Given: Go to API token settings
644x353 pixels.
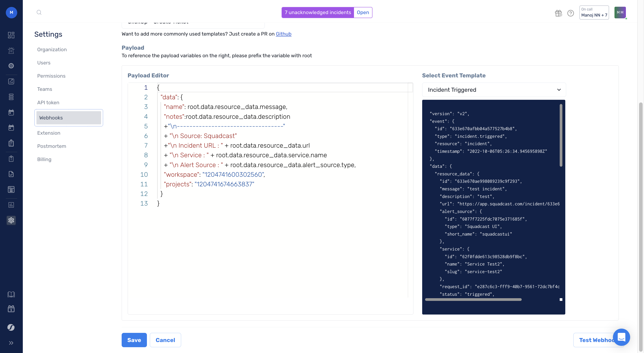Looking at the screenshot, I should tap(48, 103).
